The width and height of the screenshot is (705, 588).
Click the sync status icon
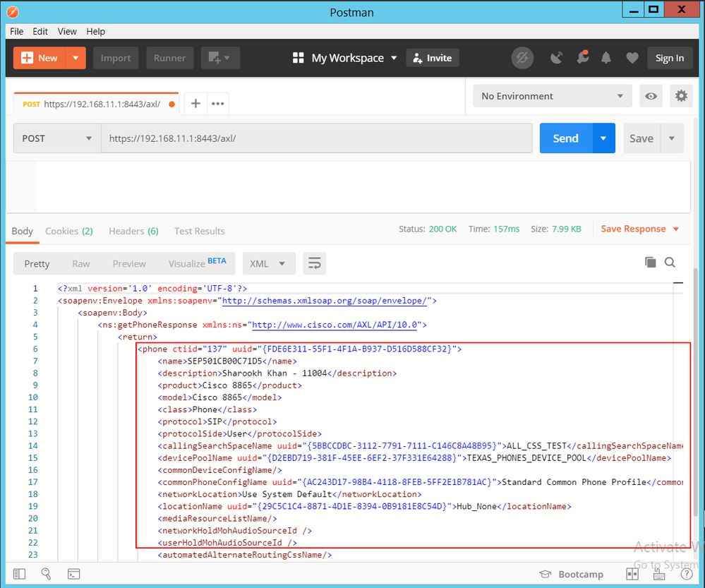[522, 58]
